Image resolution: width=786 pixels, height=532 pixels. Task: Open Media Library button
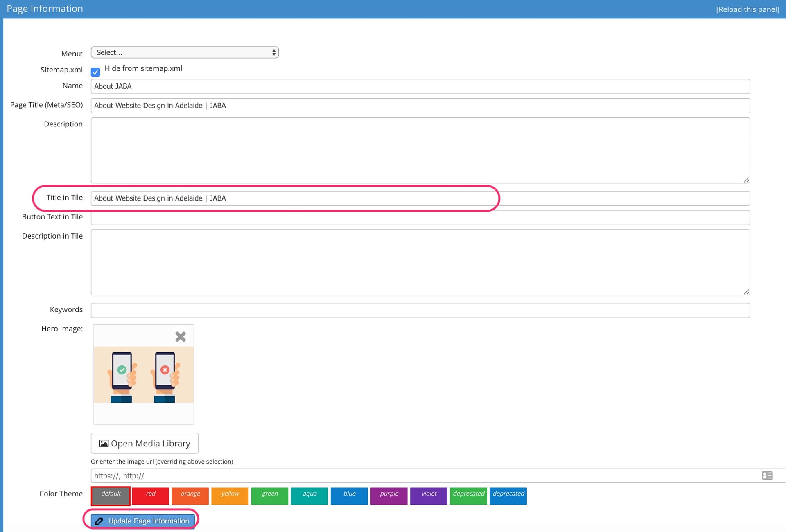145,443
